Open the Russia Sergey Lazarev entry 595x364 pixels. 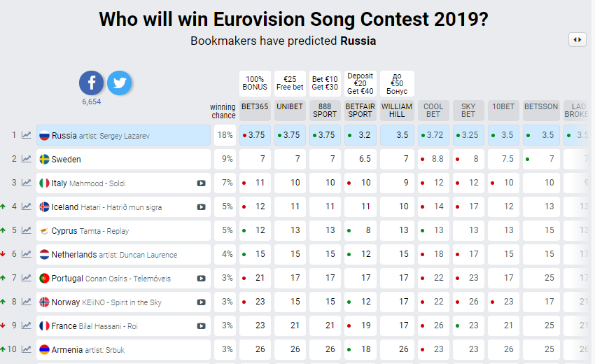(123, 136)
